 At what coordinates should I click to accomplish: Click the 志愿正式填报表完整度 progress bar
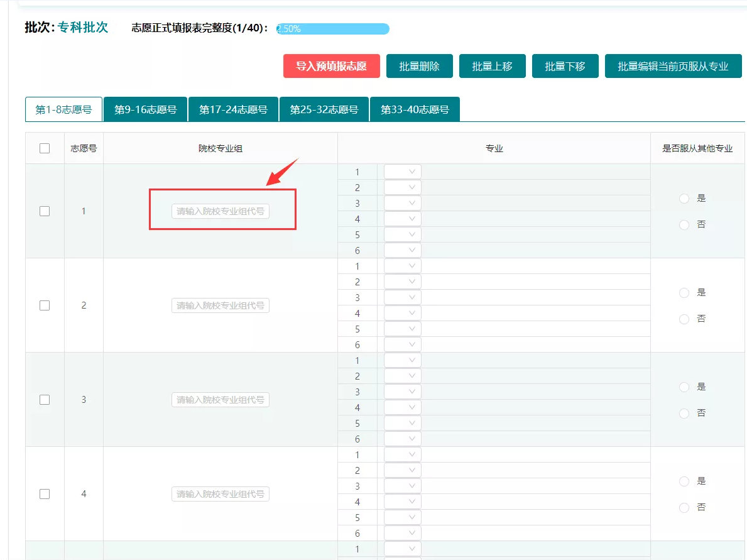point(333,29)
